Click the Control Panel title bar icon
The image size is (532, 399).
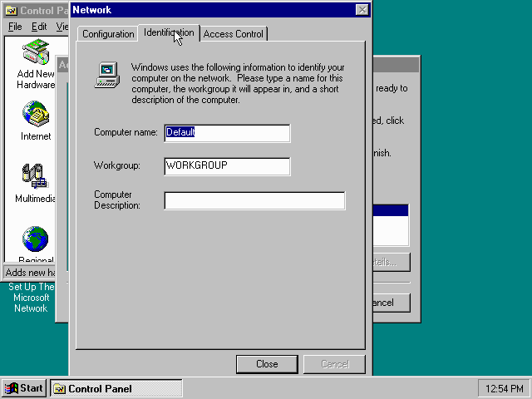(x=11, y=11)
